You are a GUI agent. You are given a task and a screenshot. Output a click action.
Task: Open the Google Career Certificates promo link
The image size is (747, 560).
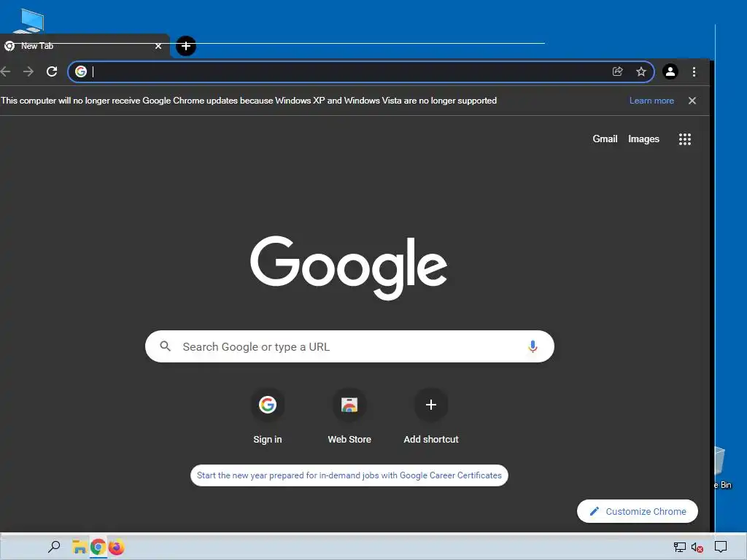349,475
